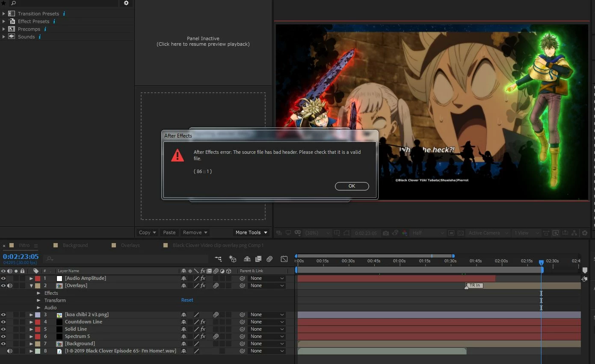Image resolution: width=595 pixels, height=364 pixels.
Task: Hide the Spectrum 5 layer
Action: (3, 336)
